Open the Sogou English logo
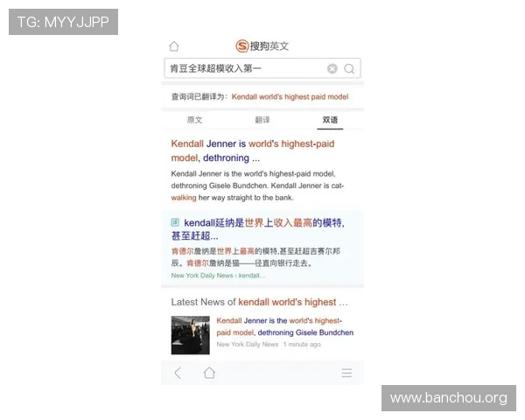 tap(262, 45)
